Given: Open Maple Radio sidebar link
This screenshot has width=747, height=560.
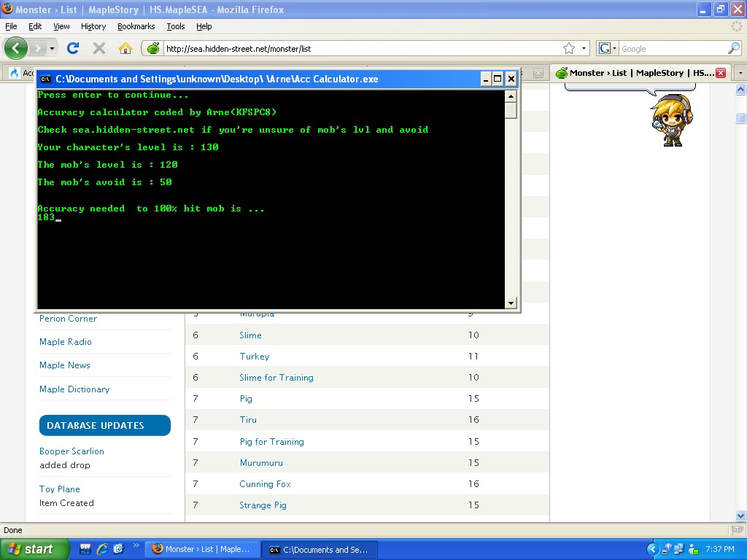Looking at the screenshot, I should tap(65, 342).
